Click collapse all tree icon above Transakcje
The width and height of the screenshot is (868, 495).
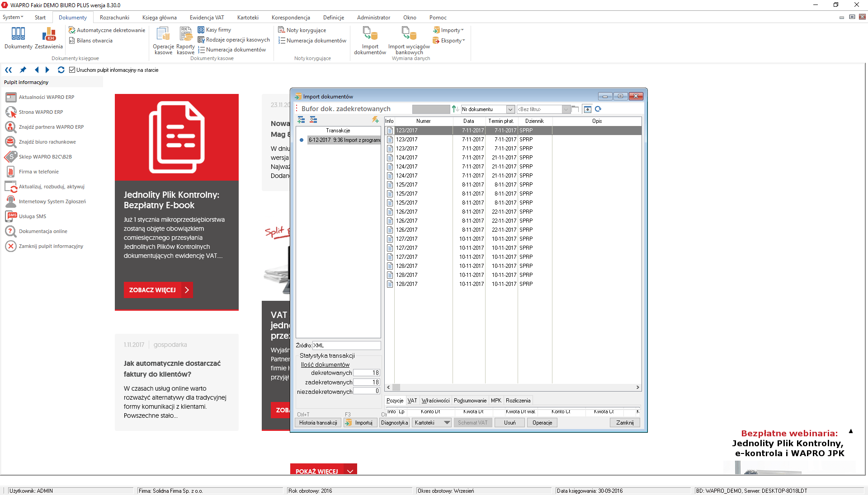pos(313,120)
